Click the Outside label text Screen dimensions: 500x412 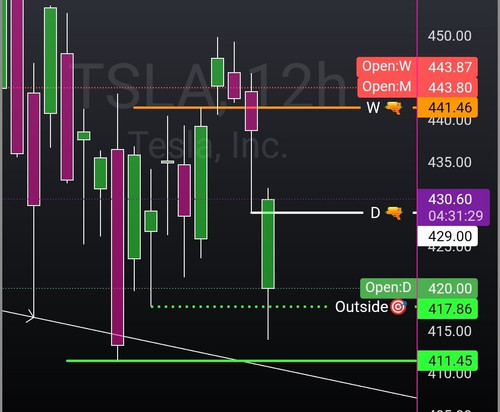tap(362, 307)
